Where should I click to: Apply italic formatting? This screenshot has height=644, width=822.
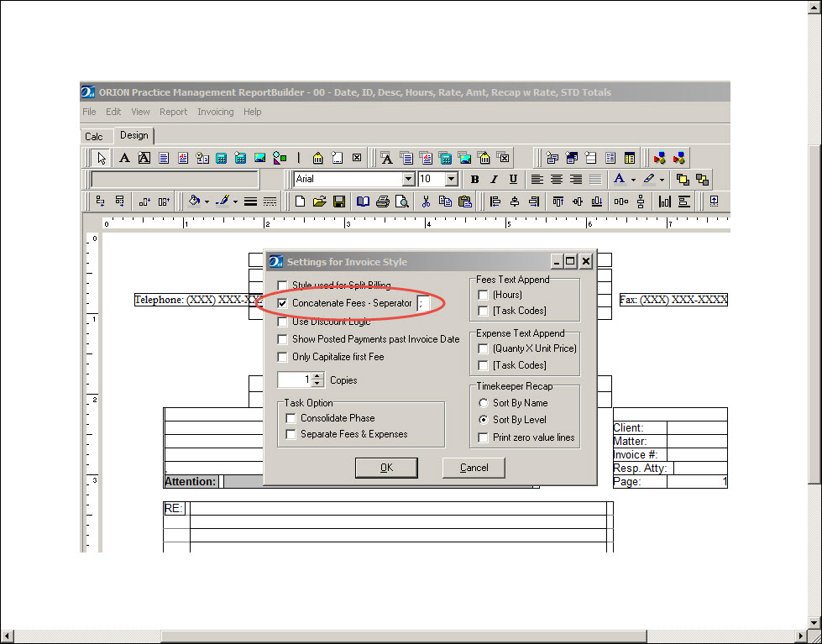coord(494,180)
